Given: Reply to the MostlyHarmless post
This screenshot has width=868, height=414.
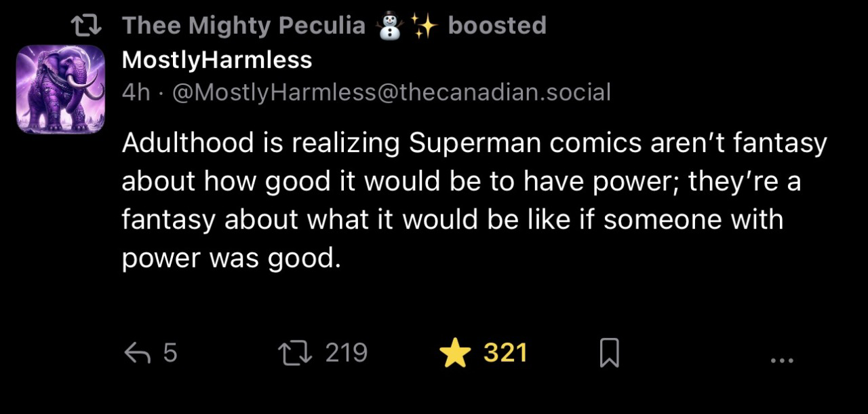Looking at the screenshot, I should tap(137, 353).
